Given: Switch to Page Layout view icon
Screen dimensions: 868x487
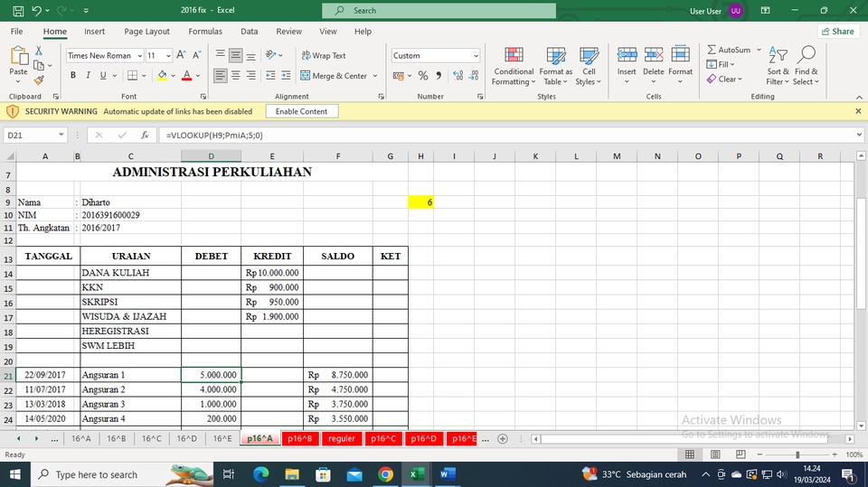Looking at the screenshot, I should [715, 454].
